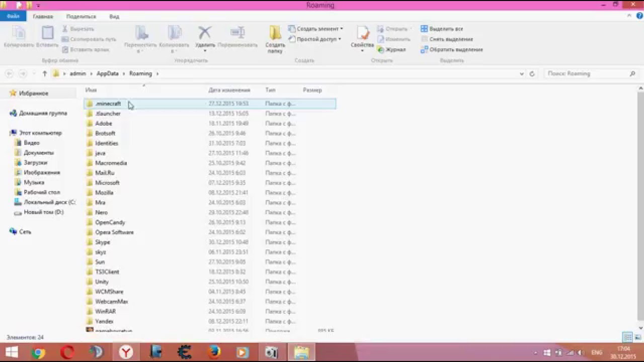Image resolution: width=644 pixels, height=362 pixels.
Task: Click the Back navigation arrow
Action: pyautogui.click(x=9, y=73)
